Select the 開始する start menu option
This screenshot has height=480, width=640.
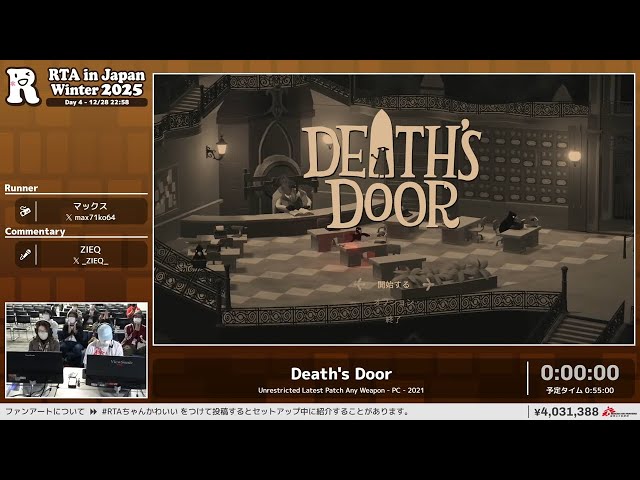coord(393,284)
